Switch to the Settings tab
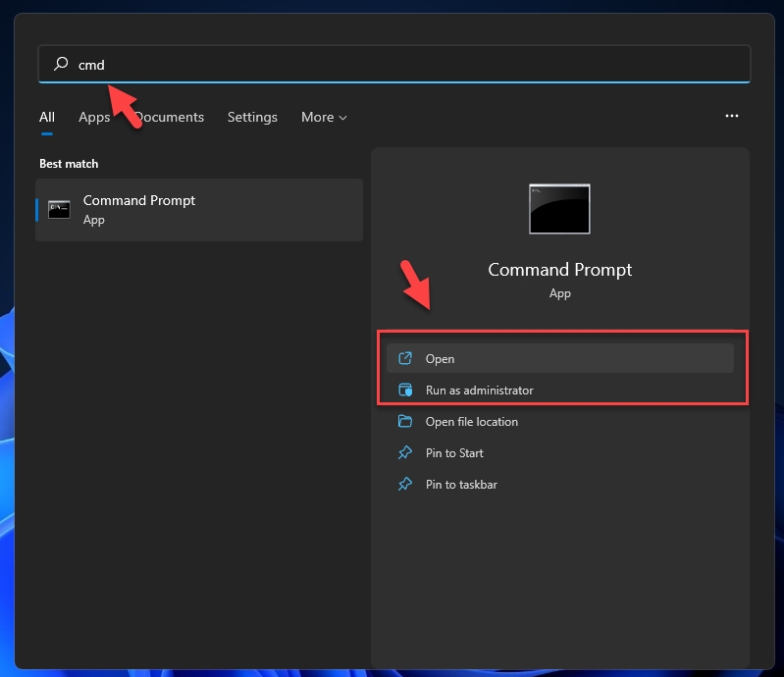Image resolution: width=784 pixels, height=677 pixels. click(x=252, y=117)
